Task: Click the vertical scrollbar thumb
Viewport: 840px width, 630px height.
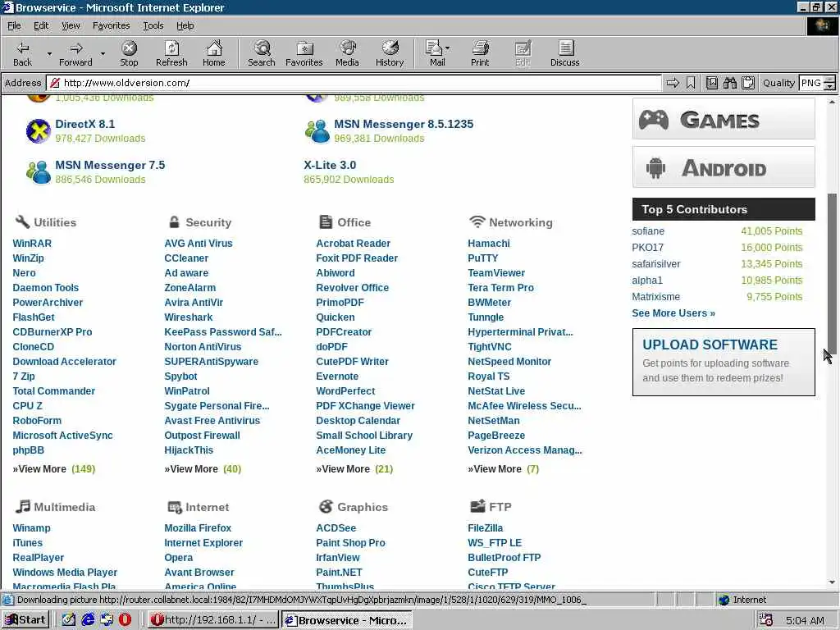Action: click(x=832, y=273)
